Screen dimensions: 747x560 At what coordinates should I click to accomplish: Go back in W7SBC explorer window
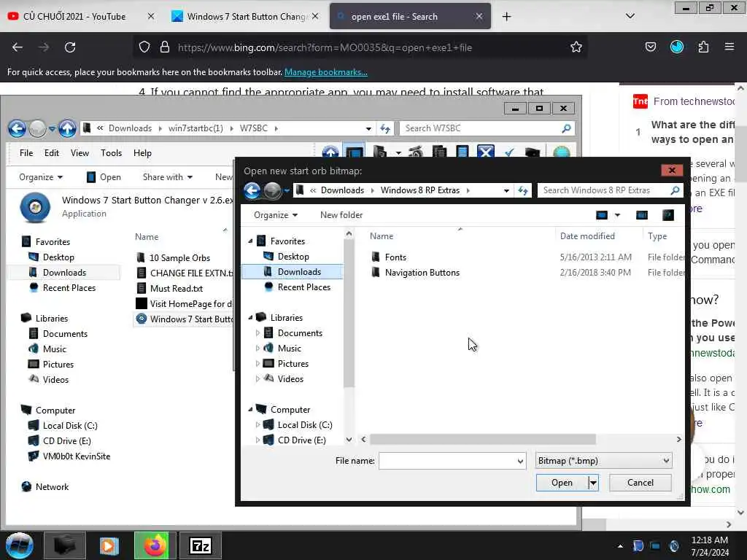point(18,128)
